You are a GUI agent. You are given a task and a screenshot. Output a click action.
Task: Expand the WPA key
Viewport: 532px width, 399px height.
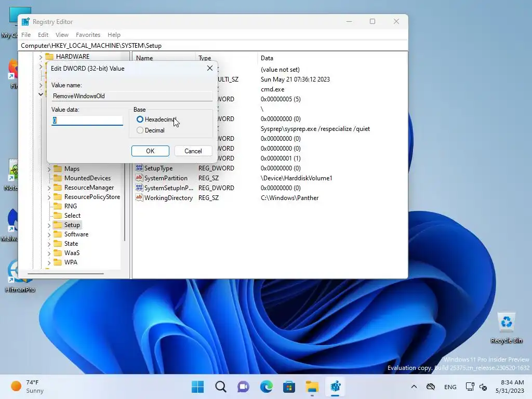click(49, 262)
